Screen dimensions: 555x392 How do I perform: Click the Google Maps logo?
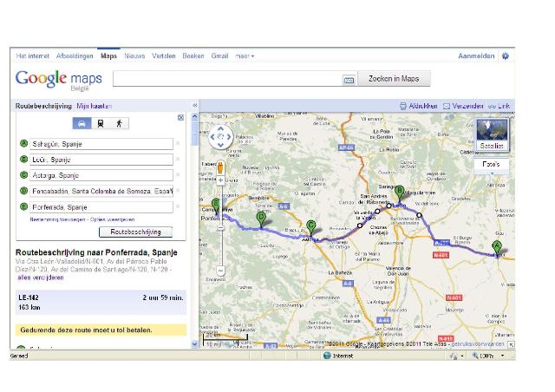pos(59,80)
